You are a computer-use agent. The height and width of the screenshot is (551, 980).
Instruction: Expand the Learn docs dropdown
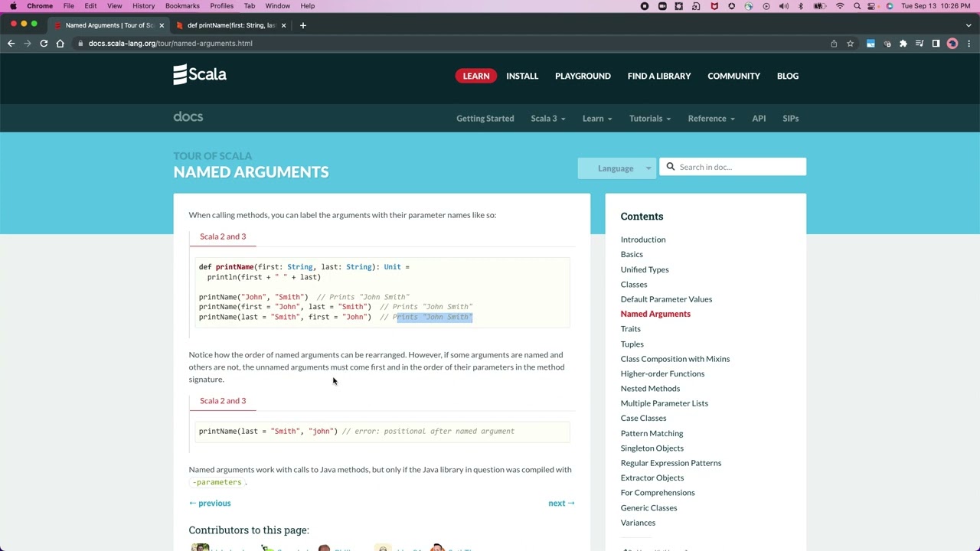[x=597, y=119]
